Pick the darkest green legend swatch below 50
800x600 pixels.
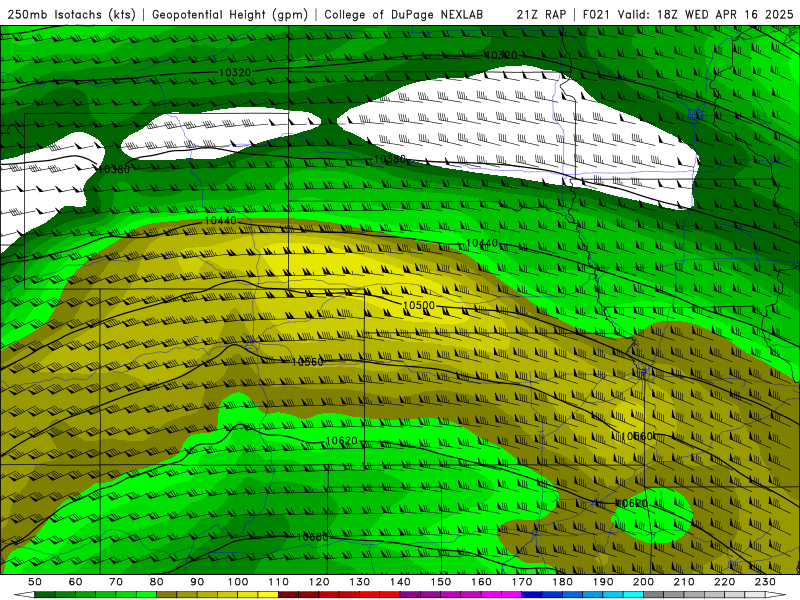coord(44,595)
